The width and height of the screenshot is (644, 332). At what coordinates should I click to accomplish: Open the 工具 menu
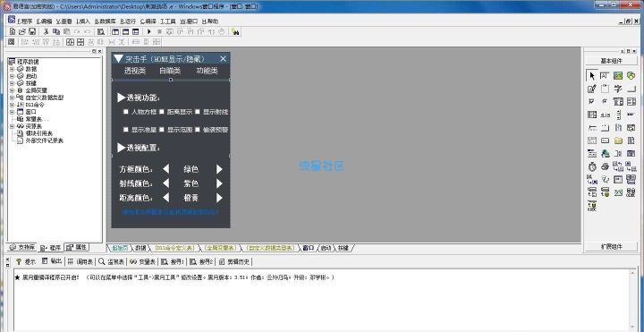point(168,21)
